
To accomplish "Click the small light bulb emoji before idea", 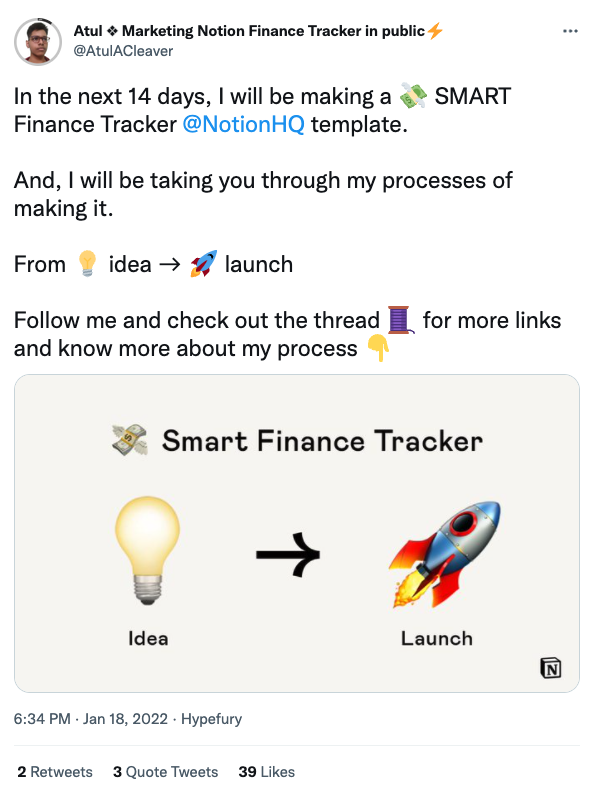I will (87, 264).
